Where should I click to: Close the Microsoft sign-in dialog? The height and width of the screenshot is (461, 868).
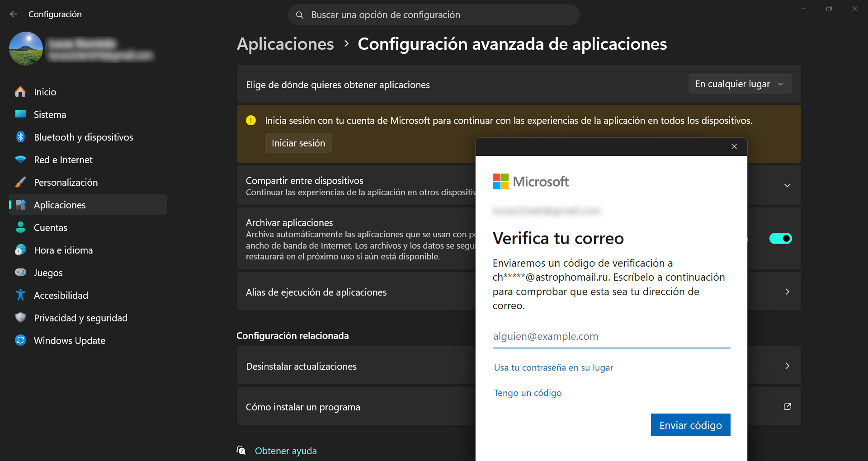[x=734, y=146]
